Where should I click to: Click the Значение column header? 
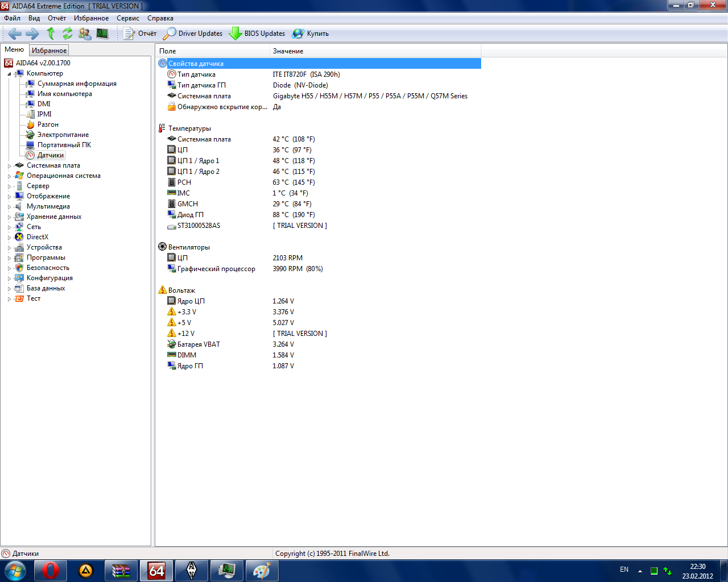[375, 51]
